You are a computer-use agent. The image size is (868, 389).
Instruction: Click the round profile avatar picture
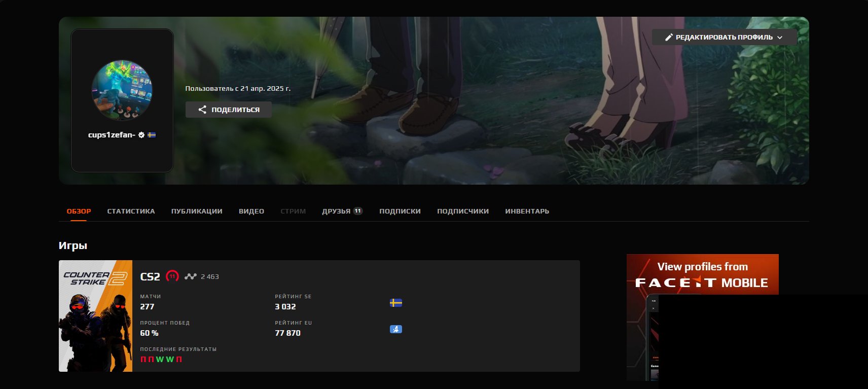click(122, 90)
